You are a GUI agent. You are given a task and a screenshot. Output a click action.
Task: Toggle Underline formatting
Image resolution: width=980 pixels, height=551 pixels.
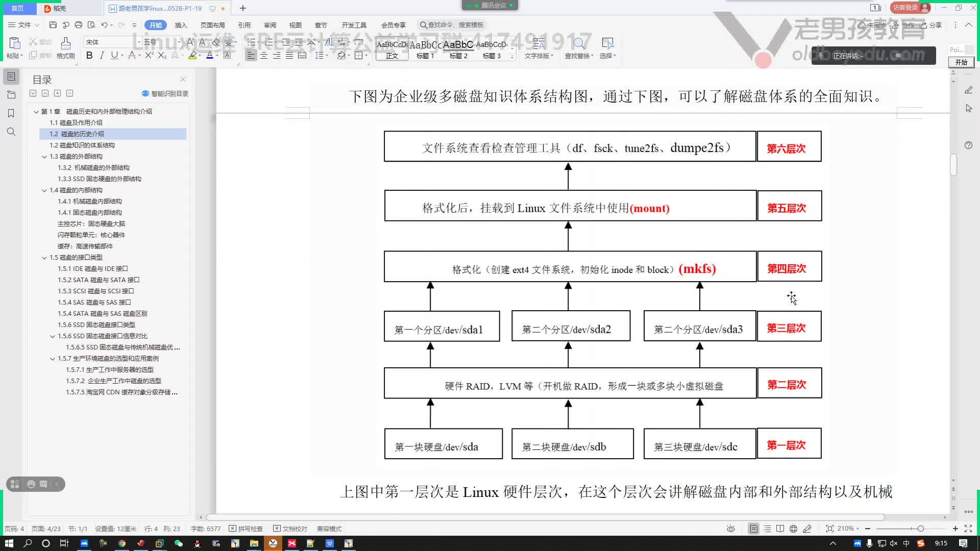point(114,55)
